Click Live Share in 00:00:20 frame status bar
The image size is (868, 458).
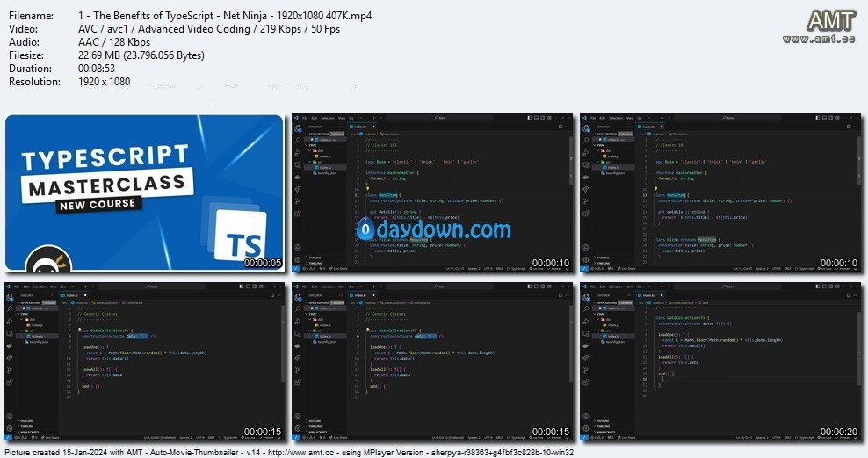pyautogui.click(x=626, y=438)
